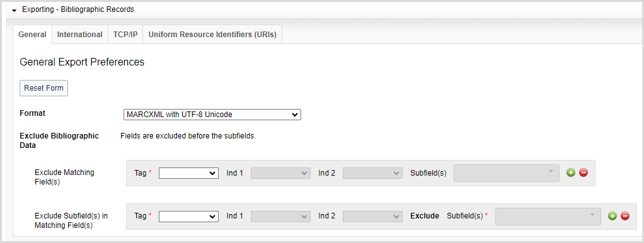
Task: Switch to the International tab
Action: click(80, 35)
